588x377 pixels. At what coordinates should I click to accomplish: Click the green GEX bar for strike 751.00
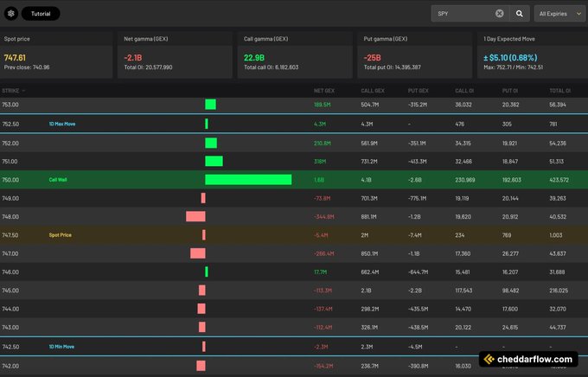[x=214, y=162]
